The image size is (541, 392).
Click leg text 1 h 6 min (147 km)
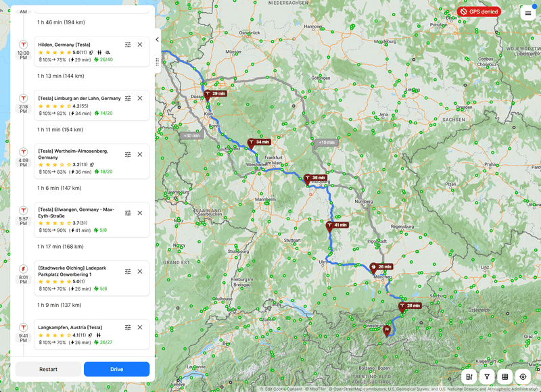[60, 189]
